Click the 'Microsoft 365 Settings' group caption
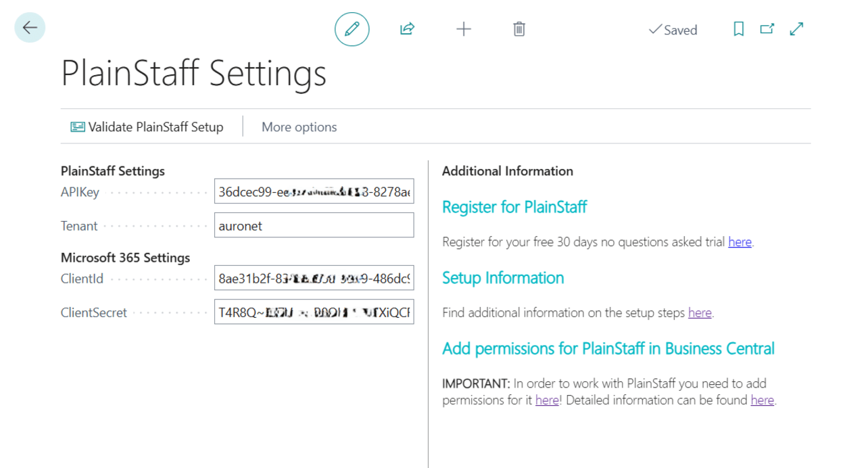The image size is (868, 468). pos(126,258)
